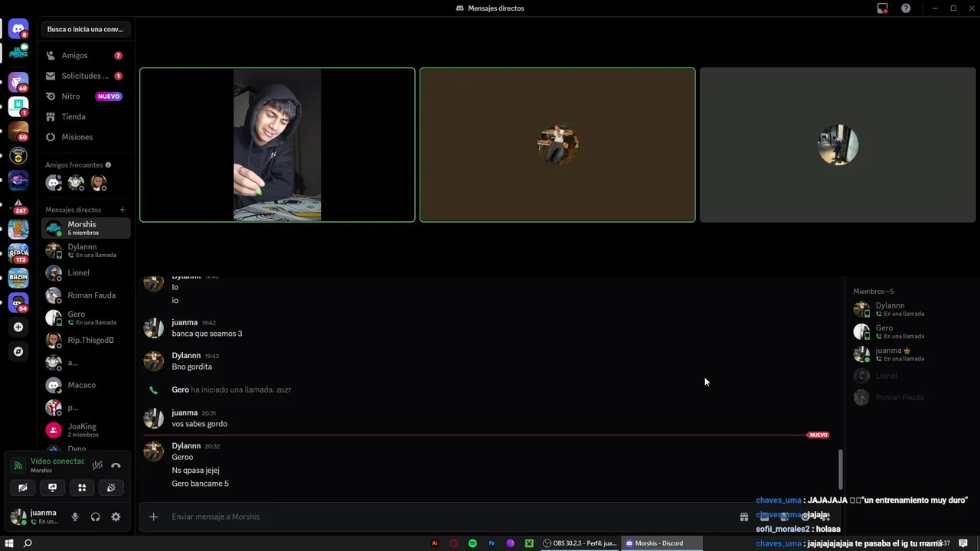Screen dimensions: 980x551
Task: Open the activities icon in voice panel
Action: 82,487
